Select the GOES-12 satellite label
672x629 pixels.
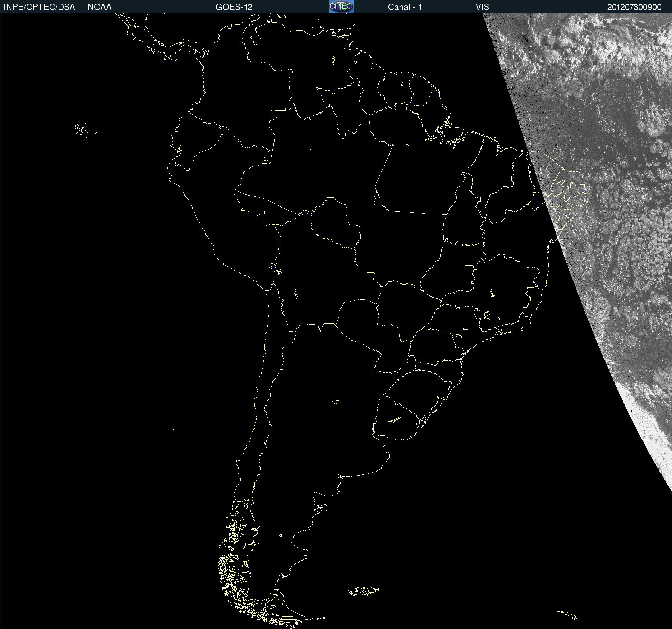pyautogui.click(x=234, y=7)
